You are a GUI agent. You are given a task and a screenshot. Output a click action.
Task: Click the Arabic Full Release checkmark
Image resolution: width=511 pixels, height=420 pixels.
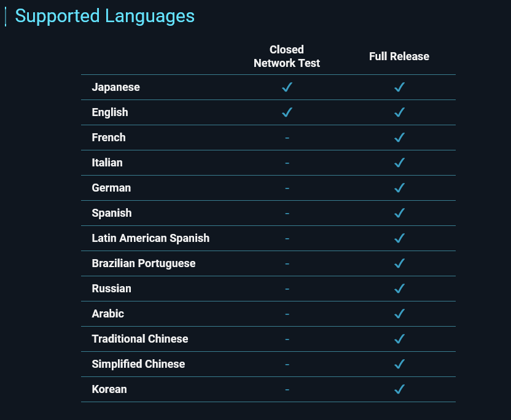point(399,314)
